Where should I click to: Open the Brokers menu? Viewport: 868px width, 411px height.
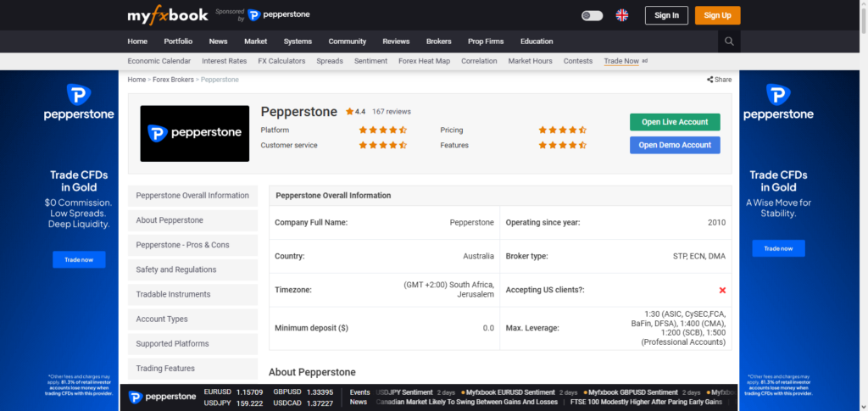(x=438, y=42)
